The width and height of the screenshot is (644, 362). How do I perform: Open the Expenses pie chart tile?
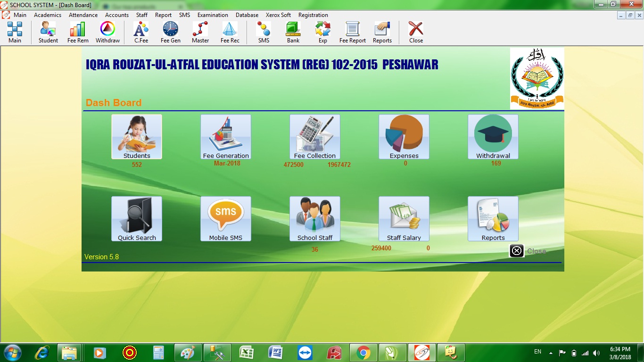(404, 137)
